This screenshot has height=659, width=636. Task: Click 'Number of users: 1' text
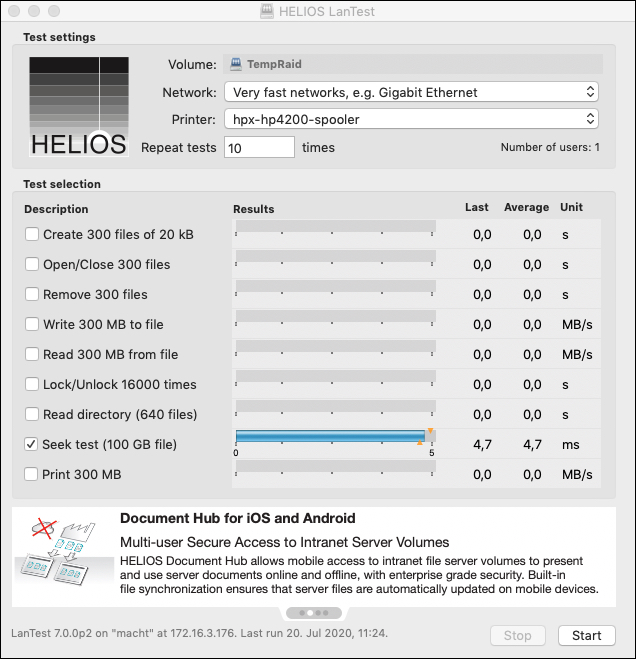(550, 148)
